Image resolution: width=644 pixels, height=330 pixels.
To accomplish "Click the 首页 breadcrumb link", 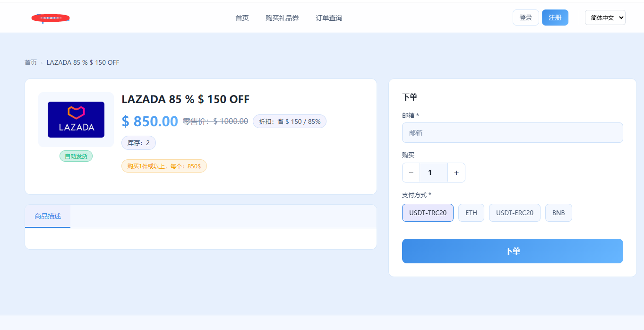I will pos(31,62).
